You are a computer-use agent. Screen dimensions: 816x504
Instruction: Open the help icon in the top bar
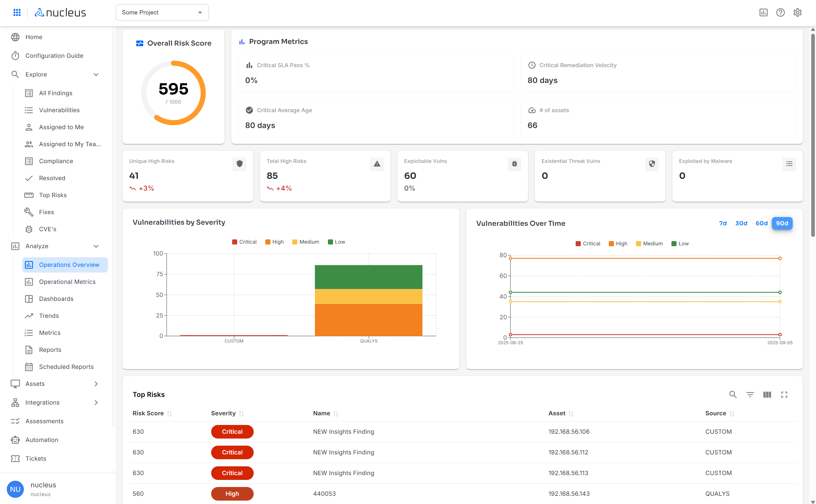click(x=780, y=12)
